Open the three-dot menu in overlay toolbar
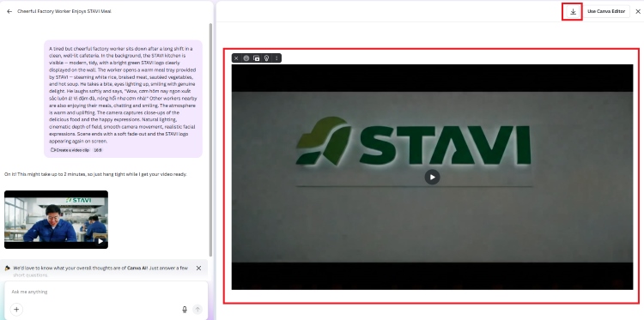 click(x=276, y=58)
